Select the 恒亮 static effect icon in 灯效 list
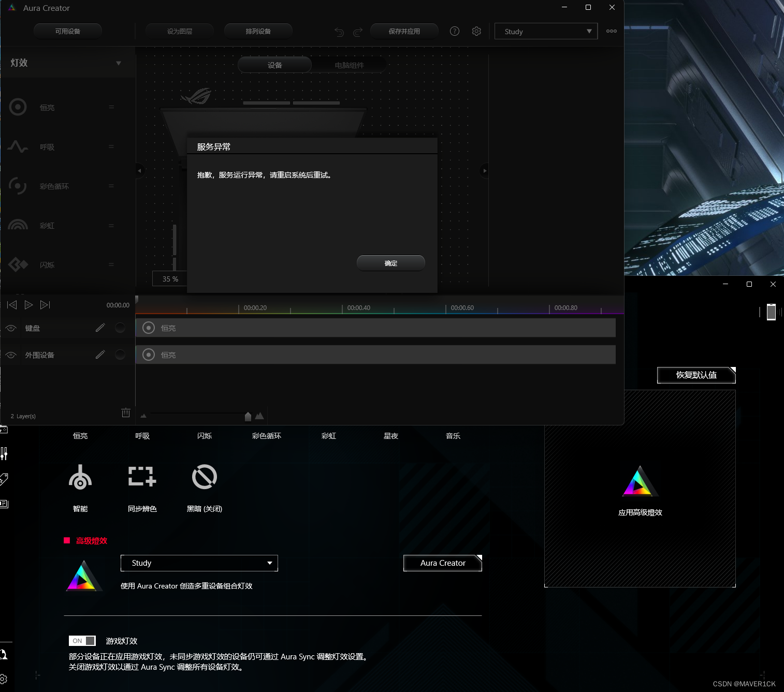The height and width of the screenshot is (692, 784). click(18, 107)
